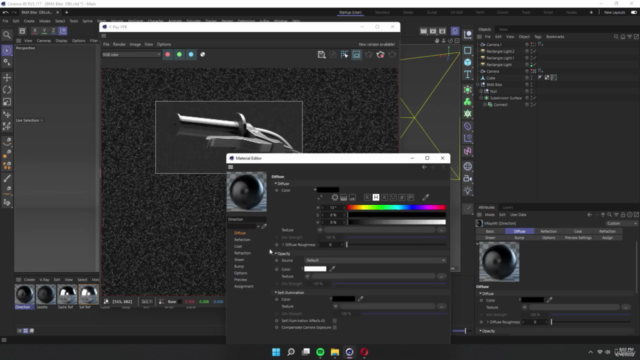
Task: Switch to the Coat tab in Attributes
Action: [x=578, y=231]
